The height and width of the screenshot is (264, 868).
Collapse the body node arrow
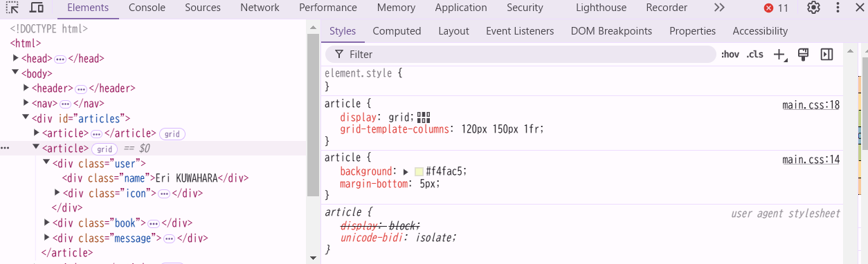[16, 73]
